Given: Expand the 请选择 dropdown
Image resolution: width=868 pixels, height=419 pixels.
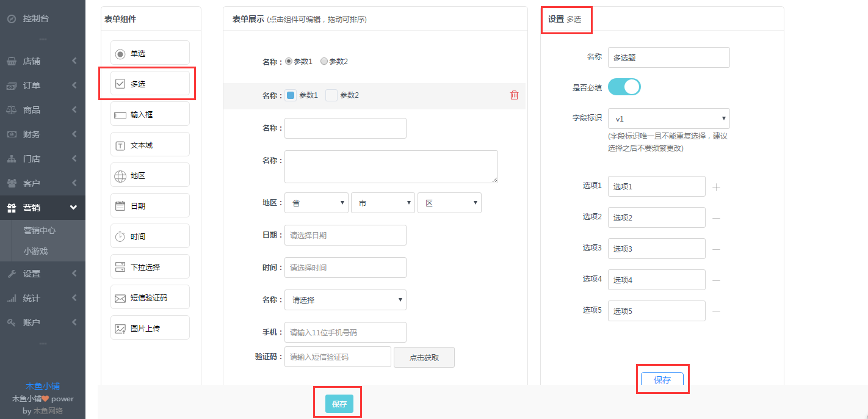Looking at the screenshot, I should [345, 300].
